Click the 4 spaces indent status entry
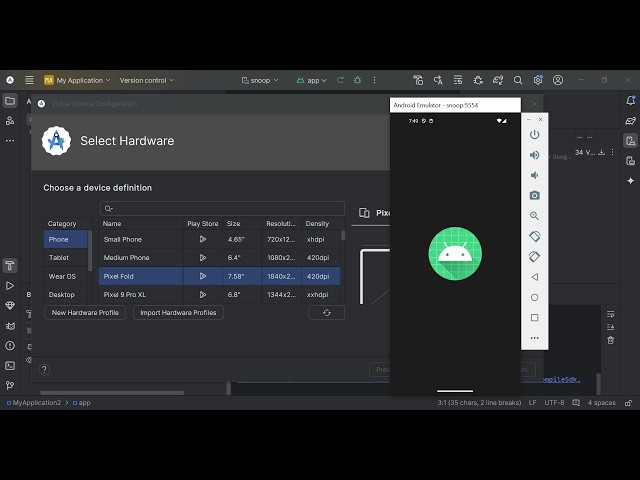 (601, 402)
